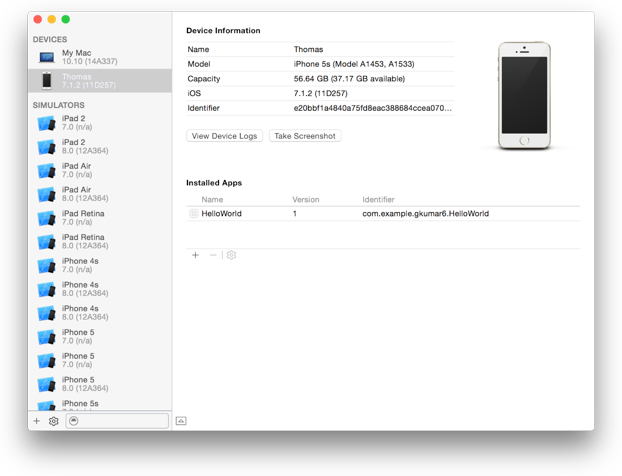This screenshot has height=476, width=622.
Task: Select My Mac in the devices list
Action: pyautogui.click(x=100, y=57)
